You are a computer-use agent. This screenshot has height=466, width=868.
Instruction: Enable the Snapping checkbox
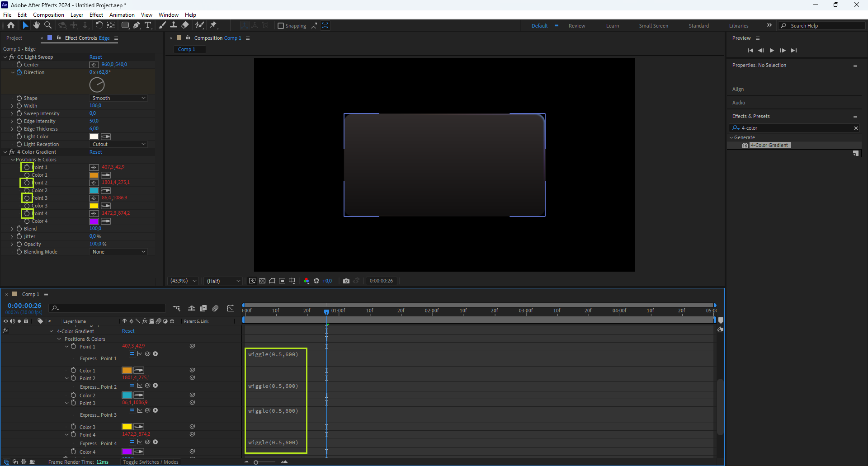pos(281,26)
